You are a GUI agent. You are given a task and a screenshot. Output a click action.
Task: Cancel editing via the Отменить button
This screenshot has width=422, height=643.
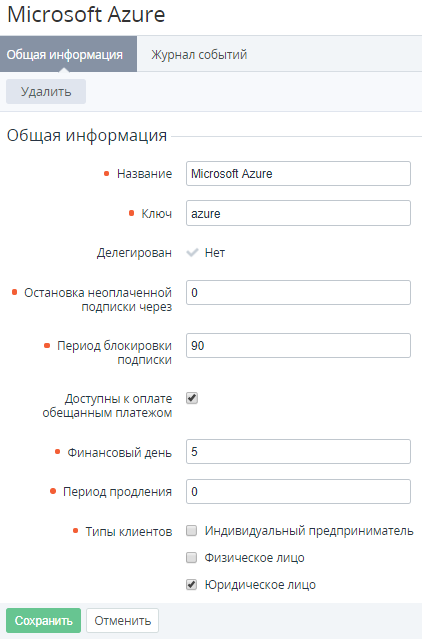(x=123, y=620)
